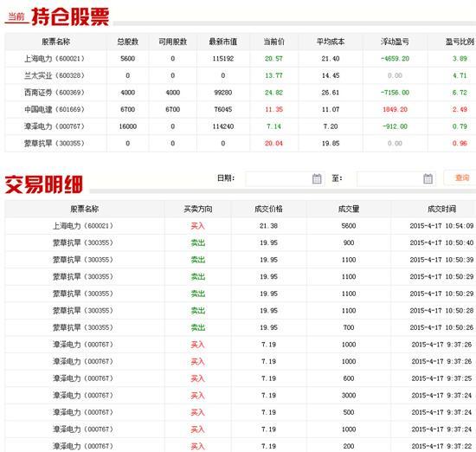Click the 可用股数 column header
The height and width of the screenshot is (452, 476).
pyautogui.click(x=173, y=42)
